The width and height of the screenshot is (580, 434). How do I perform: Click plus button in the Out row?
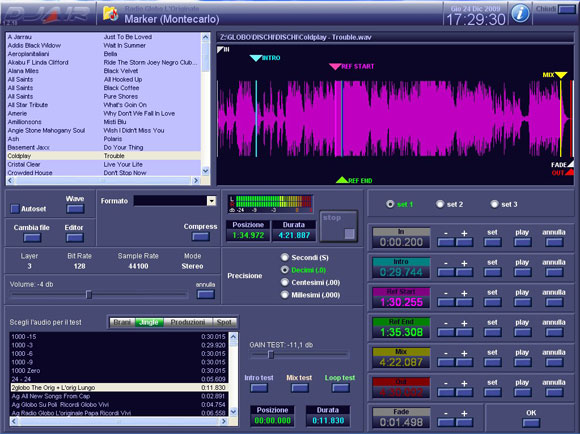tap(464, 393)
